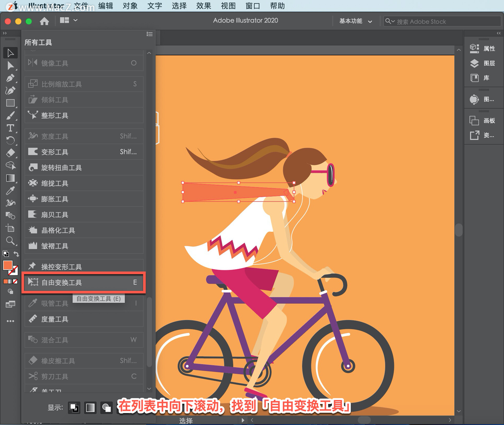Open the 文件 menu
Viewport: 504px width, 425px height.
pyautogui.click(x=81, y=6)
